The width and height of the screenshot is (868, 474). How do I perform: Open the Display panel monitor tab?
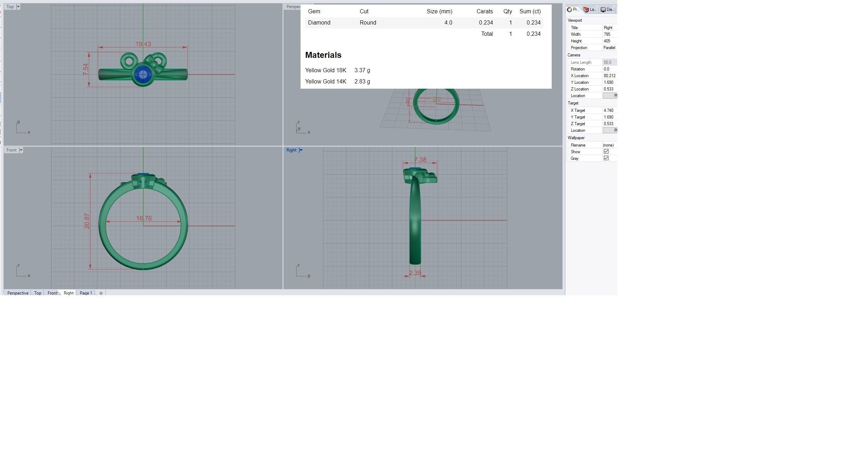pos(607,10)
